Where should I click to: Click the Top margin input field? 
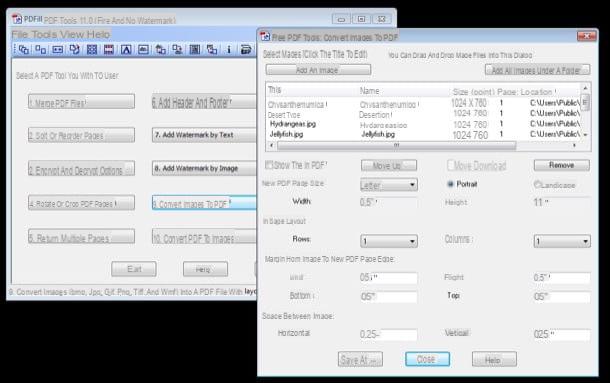561,297
